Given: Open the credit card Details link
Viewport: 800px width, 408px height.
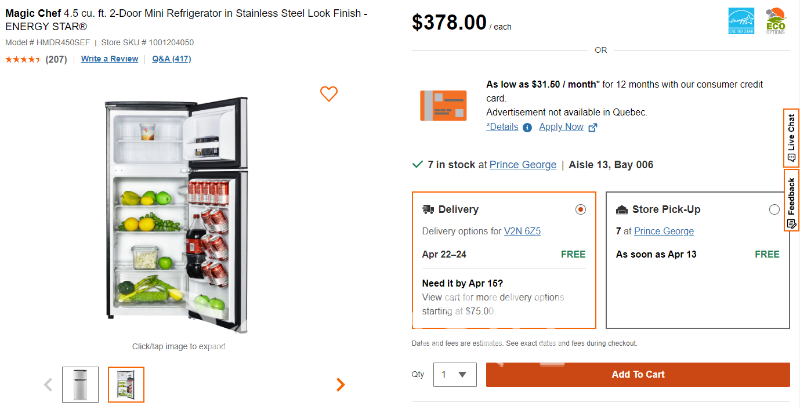Looking at the screenshot, I should click(502, 127).
